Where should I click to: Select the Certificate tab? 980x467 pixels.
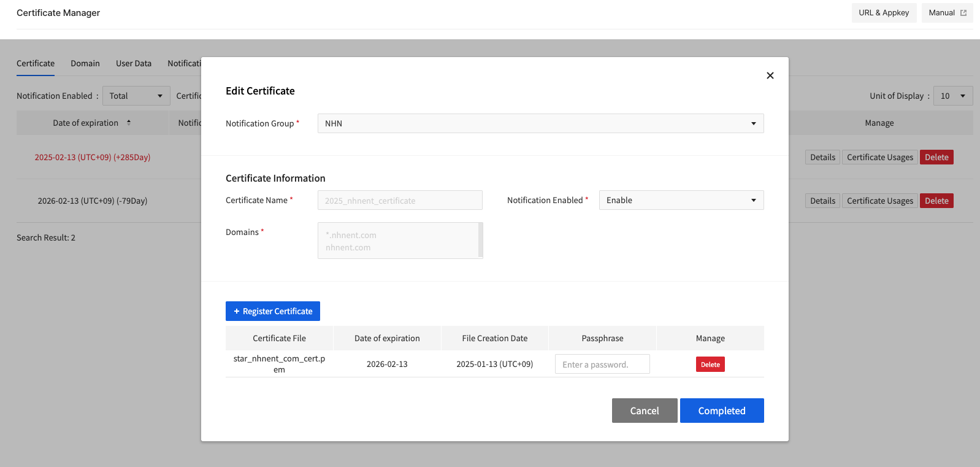(36, 64)
